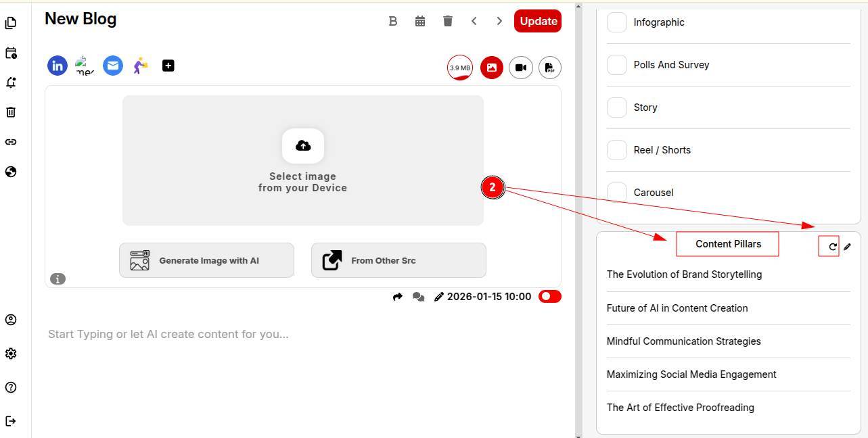Select the PDF upload icon

tap(550, 68)
